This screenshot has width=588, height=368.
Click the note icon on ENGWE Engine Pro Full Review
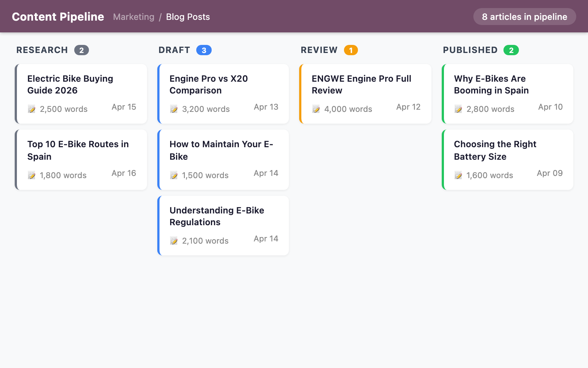[316, 109]
